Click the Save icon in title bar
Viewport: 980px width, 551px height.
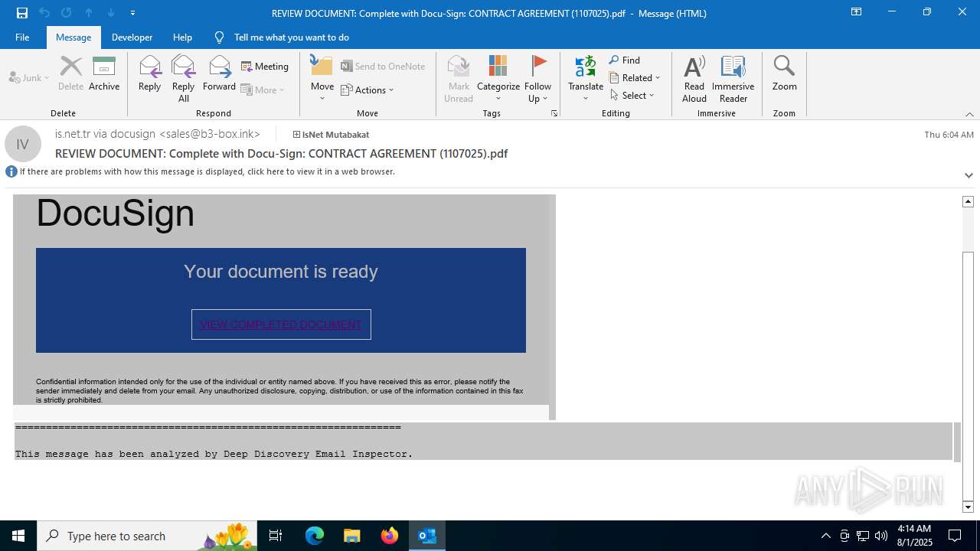(22, 12)
